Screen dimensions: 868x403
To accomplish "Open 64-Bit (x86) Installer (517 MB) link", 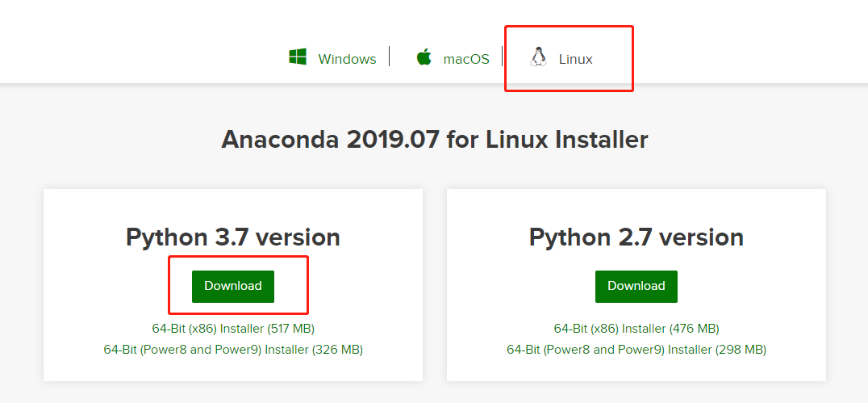I will point(233,329).
